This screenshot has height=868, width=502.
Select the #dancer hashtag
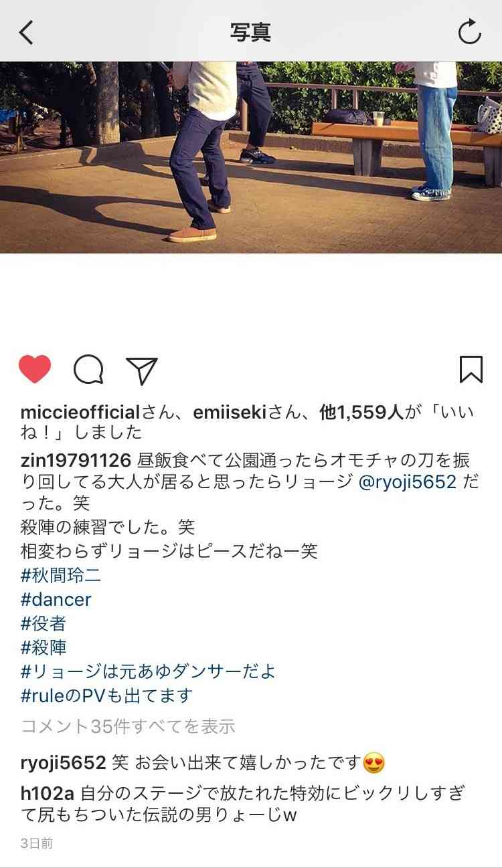click(x=56, y=599)
